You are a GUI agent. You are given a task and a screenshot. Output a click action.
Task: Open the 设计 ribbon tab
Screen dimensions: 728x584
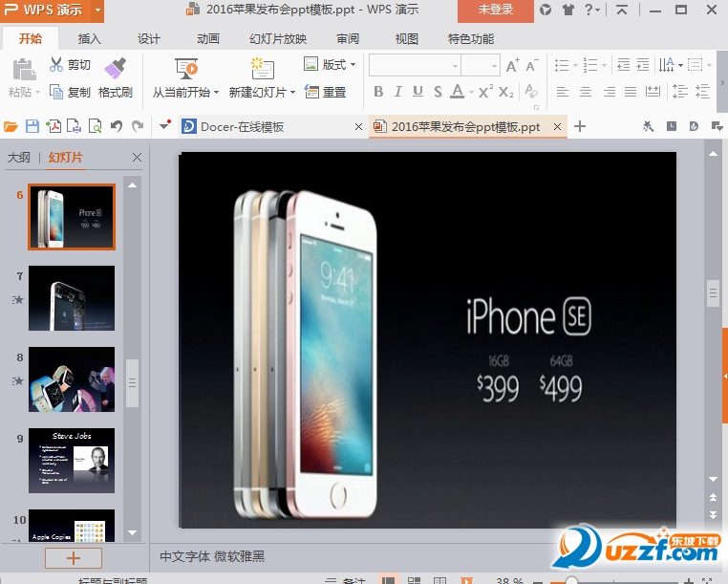tap(149, 39)
